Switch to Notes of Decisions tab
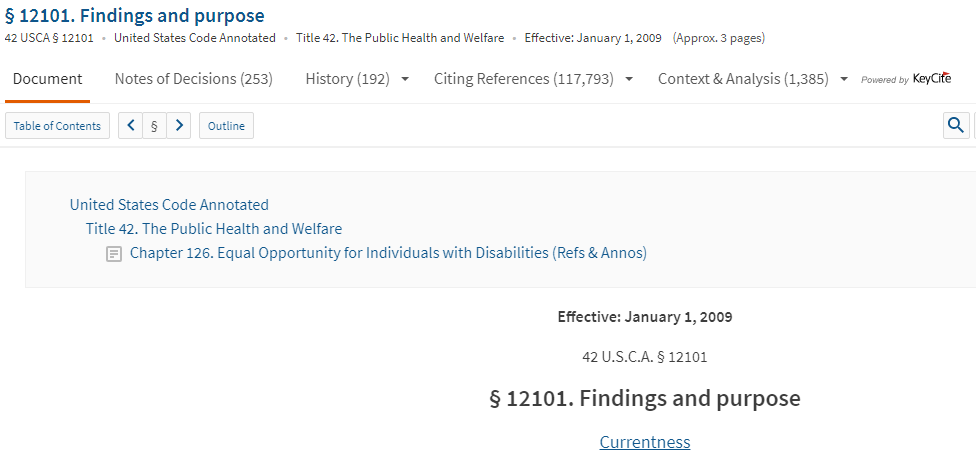The width and height of the screenshot is (976, 456). [x=194, y=79]
